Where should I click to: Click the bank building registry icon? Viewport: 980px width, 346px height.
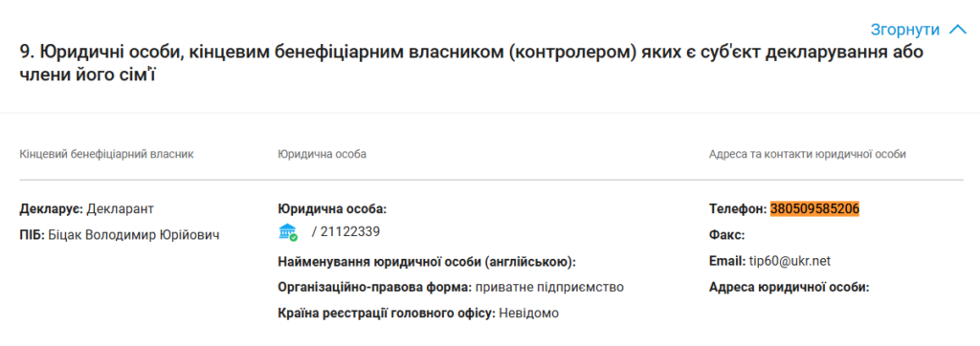(287, 232)
